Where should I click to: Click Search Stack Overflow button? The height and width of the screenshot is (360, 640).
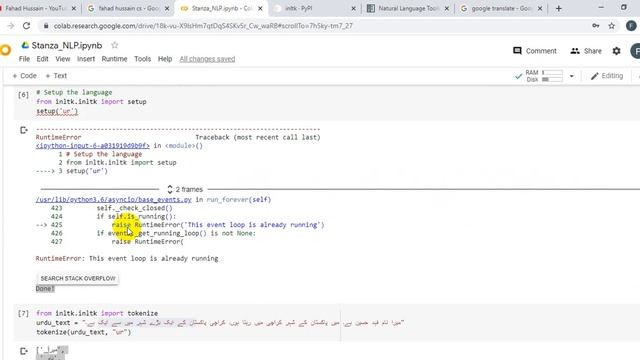[78, 278]
